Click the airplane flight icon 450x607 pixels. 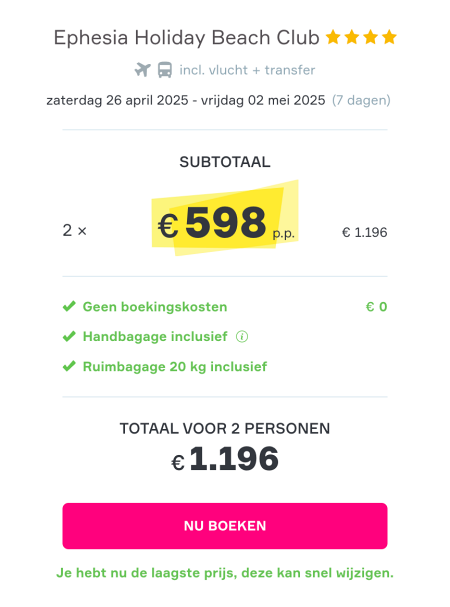(x=143, y=70)
